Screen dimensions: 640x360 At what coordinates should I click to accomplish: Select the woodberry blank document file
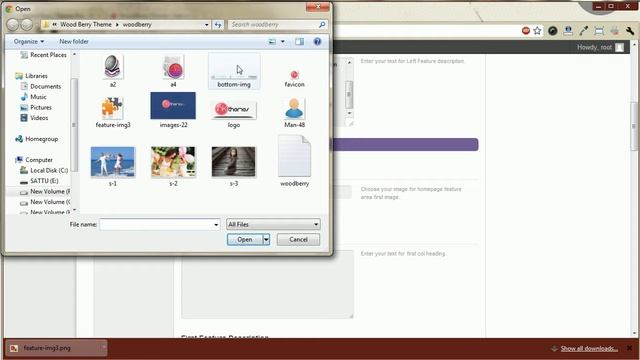coord(294,161)
